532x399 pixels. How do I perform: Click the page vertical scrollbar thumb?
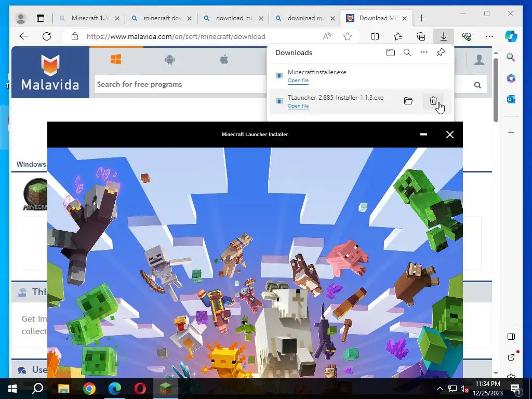click(x=496, y=90)
